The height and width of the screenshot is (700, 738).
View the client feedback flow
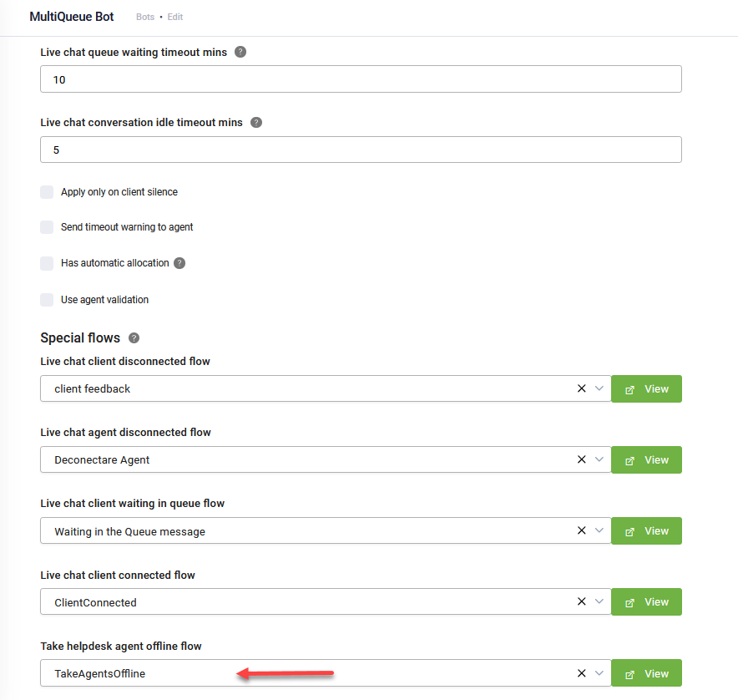[x=647, y=389]
